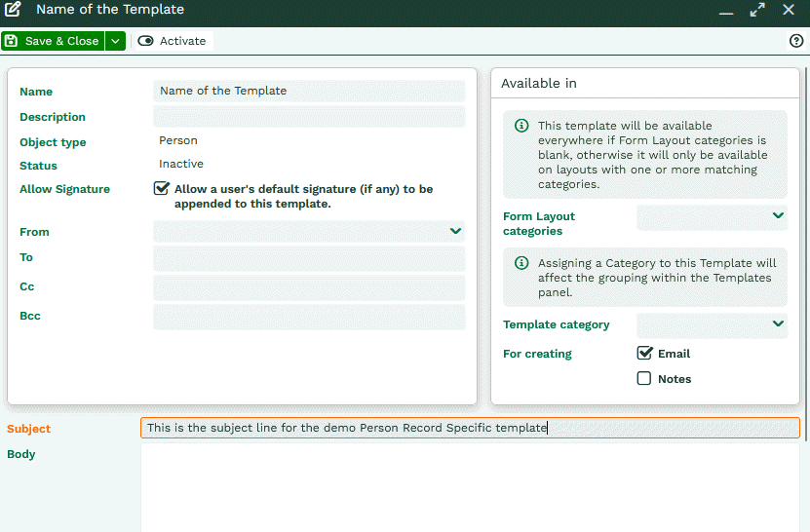Click the Subject line field

coord(470,428)
